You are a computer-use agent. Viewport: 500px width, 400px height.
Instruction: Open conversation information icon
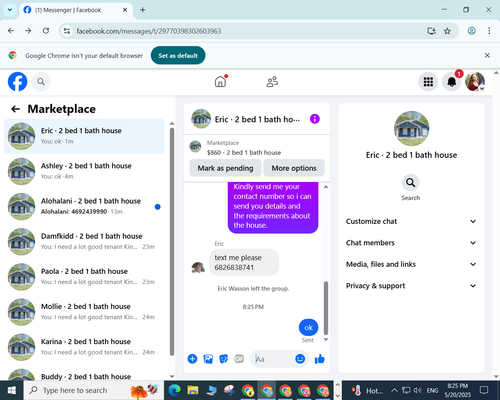click(315, 119)
